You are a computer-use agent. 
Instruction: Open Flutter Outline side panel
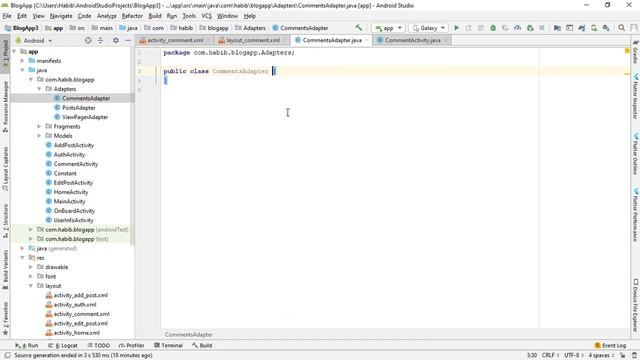coord(636,153)
